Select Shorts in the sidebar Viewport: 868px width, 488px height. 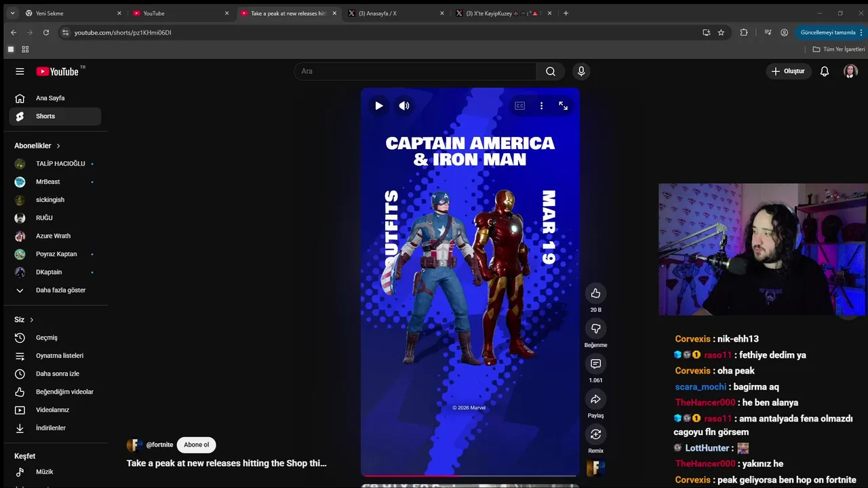56,116
